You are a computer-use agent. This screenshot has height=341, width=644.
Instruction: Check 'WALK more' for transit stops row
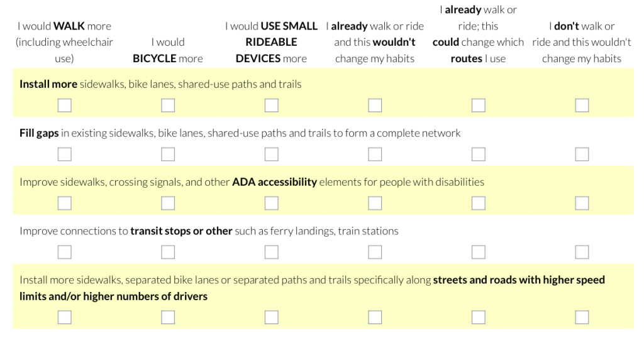pos(65,252)
